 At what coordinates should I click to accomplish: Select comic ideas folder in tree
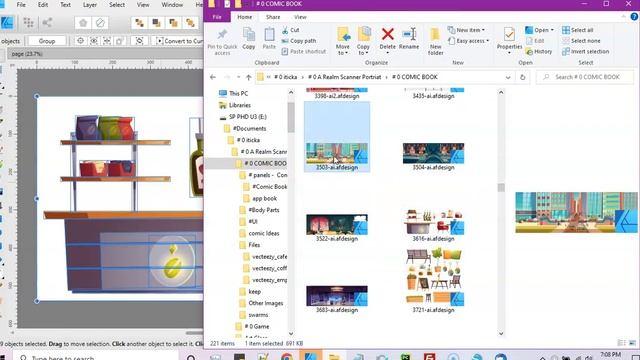coord(264,233)
